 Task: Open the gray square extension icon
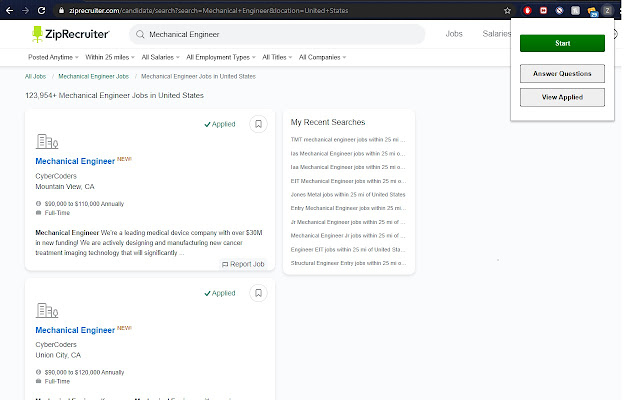coord(575,11)
